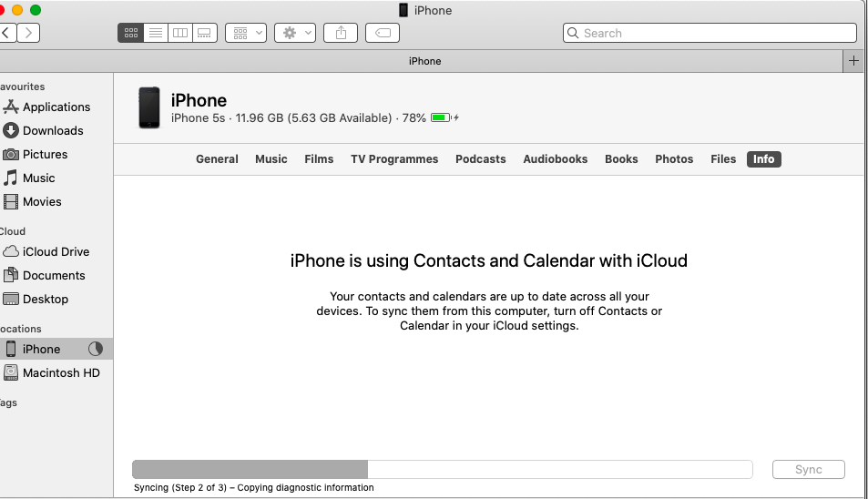Open Music folder in the sidebar
Screen dimensions: 868x499
pos(56,178)
